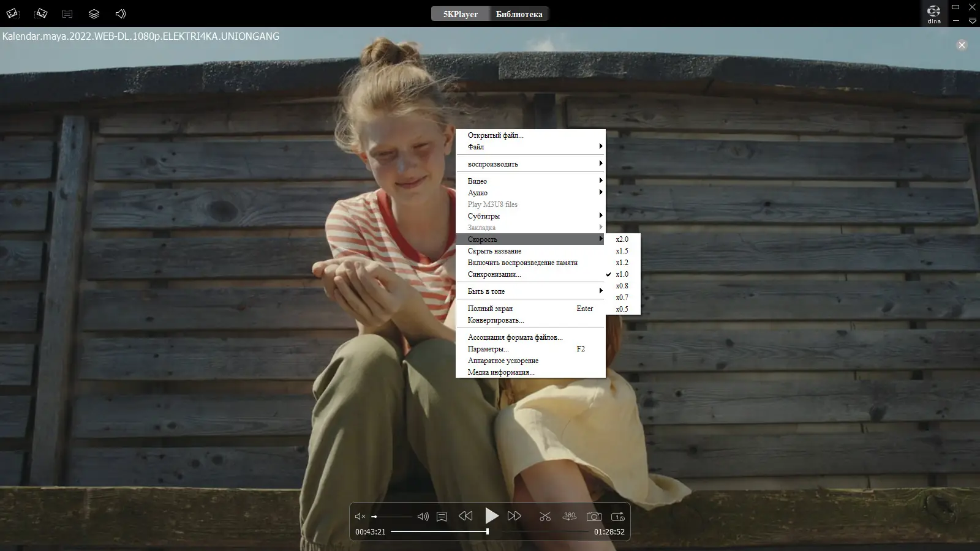
Task: Open the chapters bookmark icon in control bar
Action: click(x=442, y=517)
